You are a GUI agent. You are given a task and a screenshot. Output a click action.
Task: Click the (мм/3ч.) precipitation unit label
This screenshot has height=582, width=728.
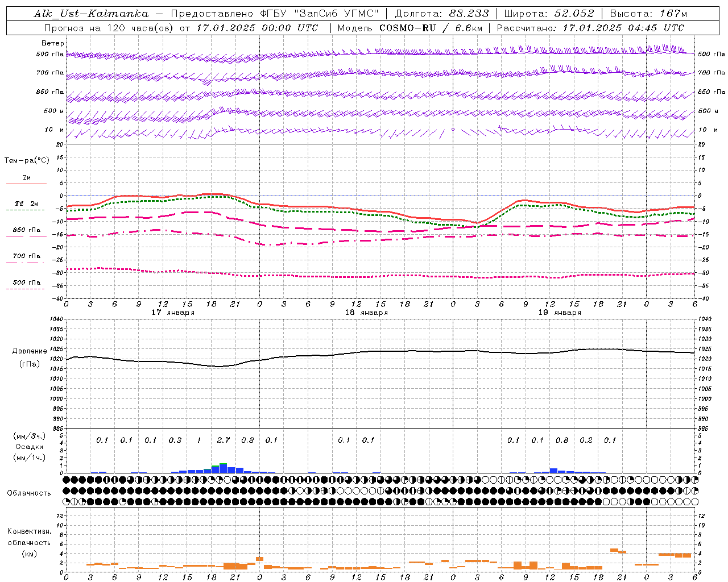(29, 436)
